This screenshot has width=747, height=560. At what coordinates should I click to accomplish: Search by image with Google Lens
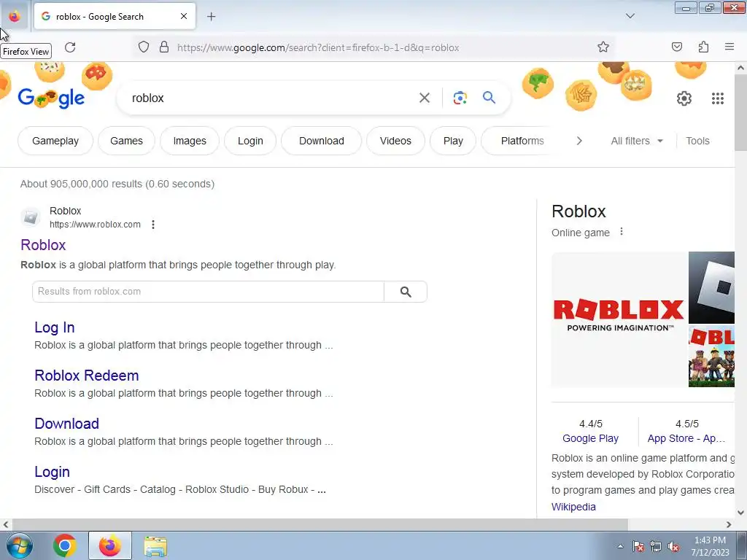460,98
